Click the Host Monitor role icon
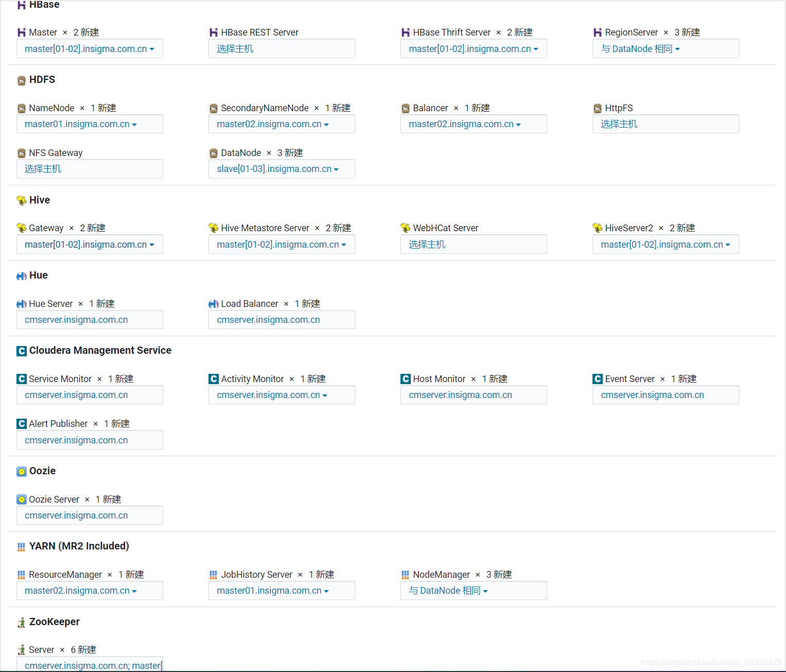 click(406, 379)
